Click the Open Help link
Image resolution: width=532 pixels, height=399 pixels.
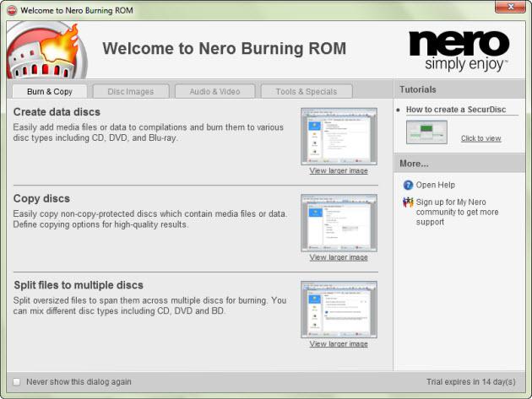click(435, 185)
